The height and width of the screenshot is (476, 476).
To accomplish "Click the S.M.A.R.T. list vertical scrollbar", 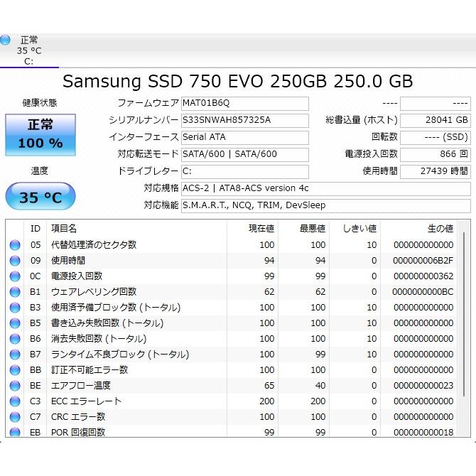I will click(464, 314).
